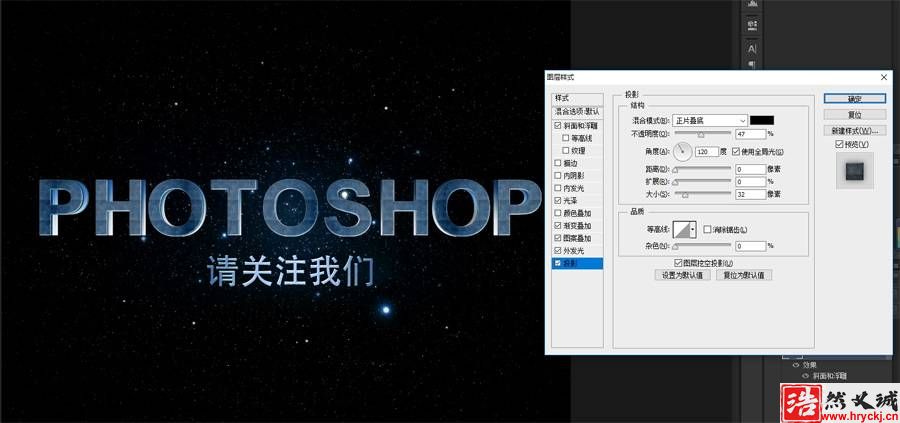900x423 pixels.
Task: Click the 新建样式(W)... button
Action: tap(855, 130)
